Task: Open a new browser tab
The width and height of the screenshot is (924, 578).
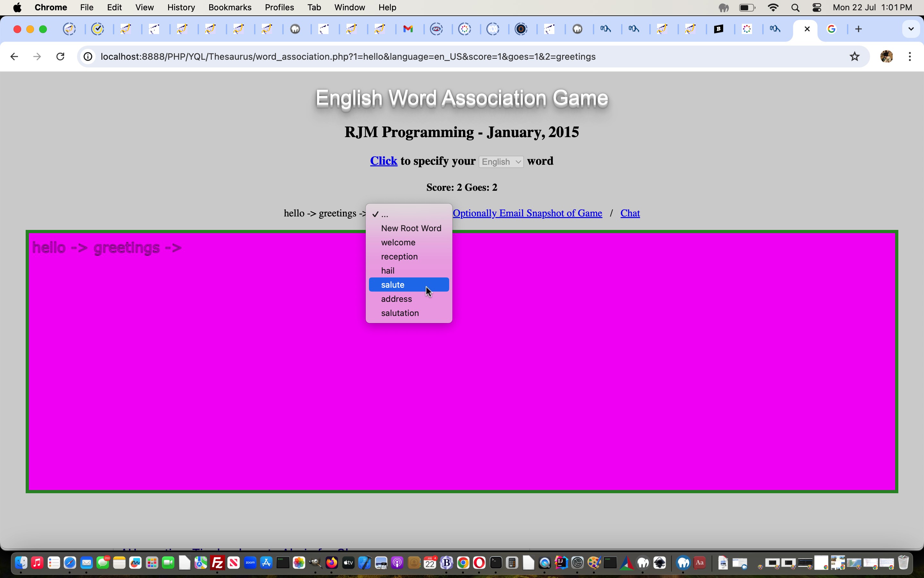Action: click(x=859, y=29)
